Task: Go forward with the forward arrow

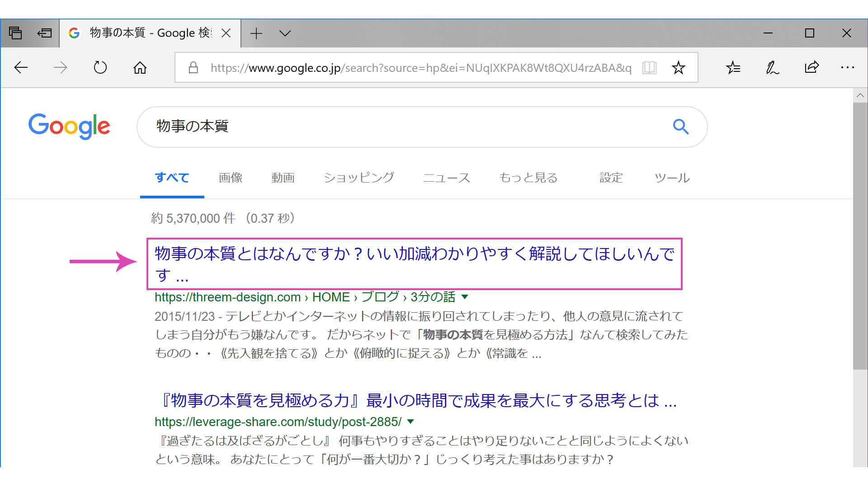Action: [60, 68]
